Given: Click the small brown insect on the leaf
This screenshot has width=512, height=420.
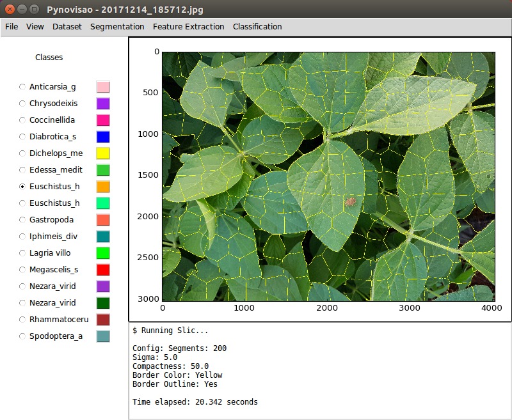Looking at the screenshot, I should [351, 202].
